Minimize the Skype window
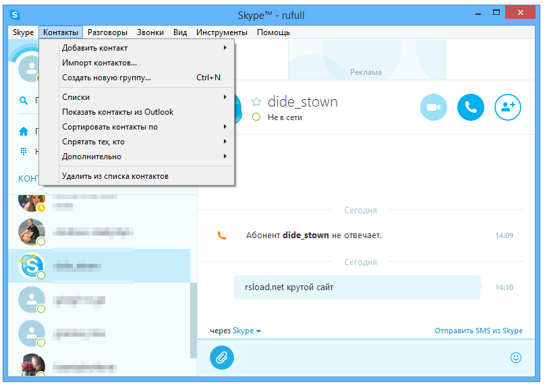This screenshot has height=392, width=549. 478,13
